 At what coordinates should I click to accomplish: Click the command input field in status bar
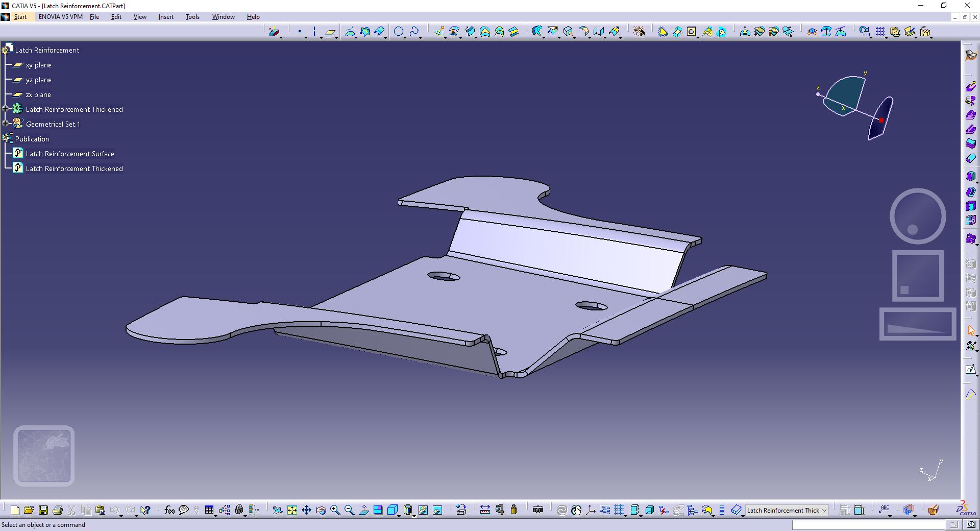(x=868, y=525)
